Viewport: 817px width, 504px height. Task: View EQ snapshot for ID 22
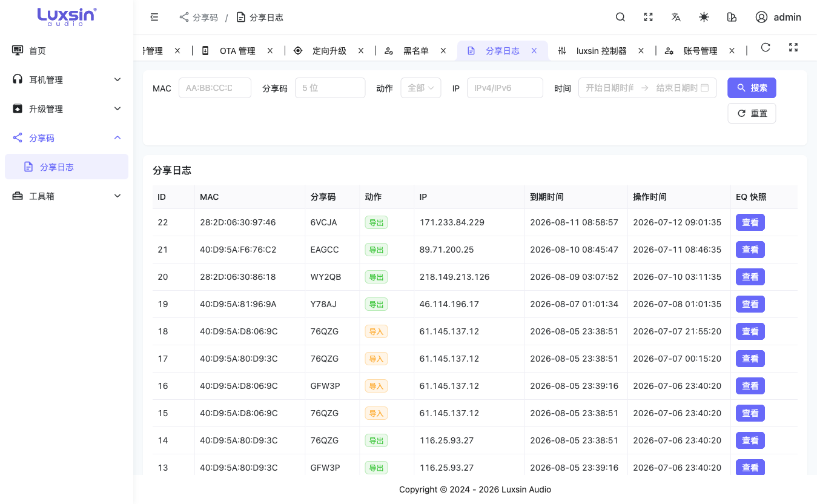(x=750, y=222)
